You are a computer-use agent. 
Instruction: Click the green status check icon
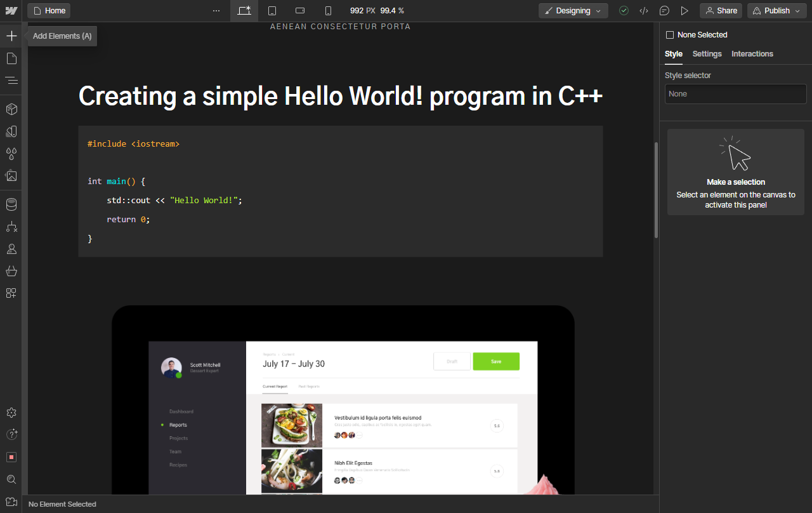[624, 11]
